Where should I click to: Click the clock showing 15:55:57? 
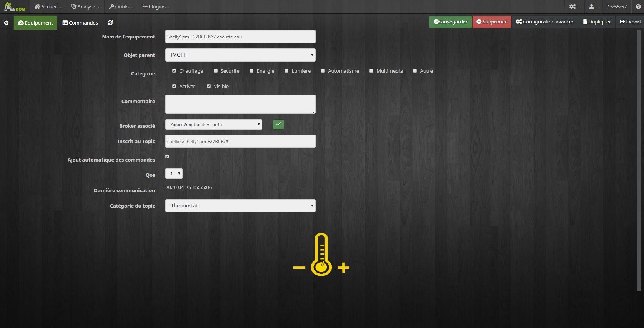tap(617, 7)
